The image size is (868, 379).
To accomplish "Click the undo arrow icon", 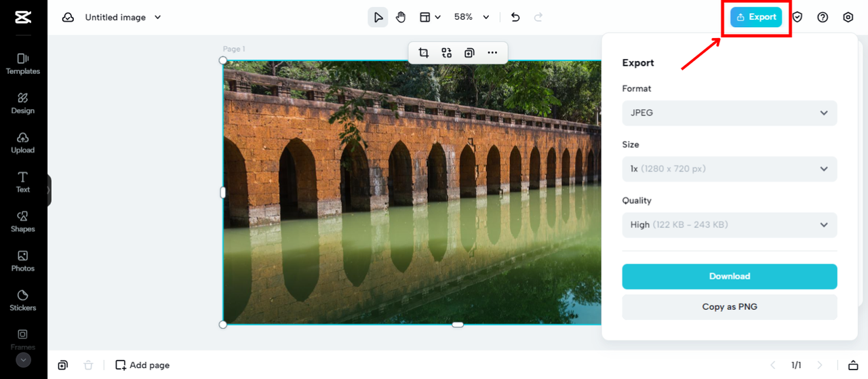I will 515,17.
